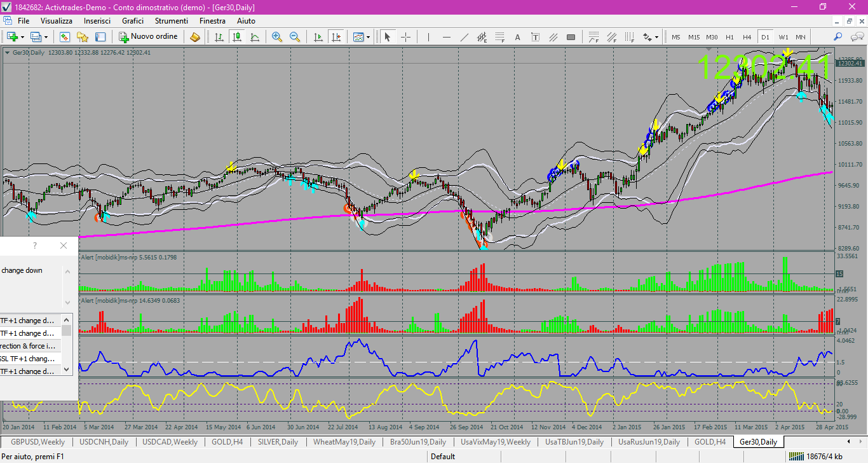Select the crosshair tool
868x463 pixels.
tap(405, 37)
